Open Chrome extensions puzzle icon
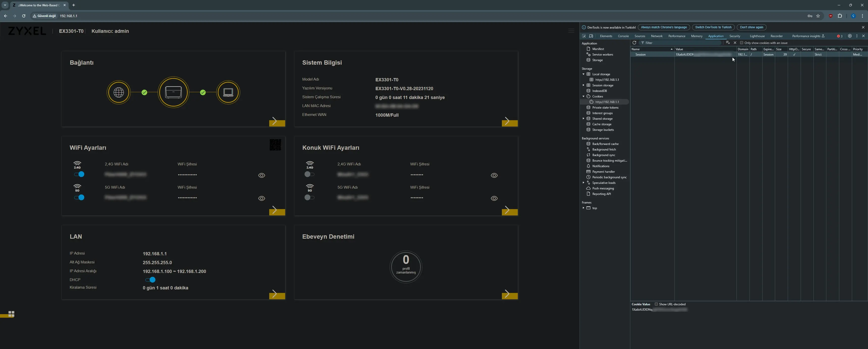 click(840, 16)
